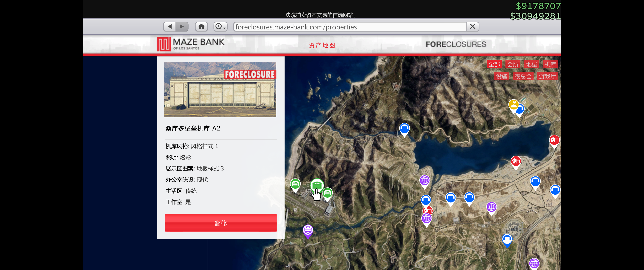Go back with the browser back arrow
This screenshot has width=644, height=270.
click(x=170, y=26)
